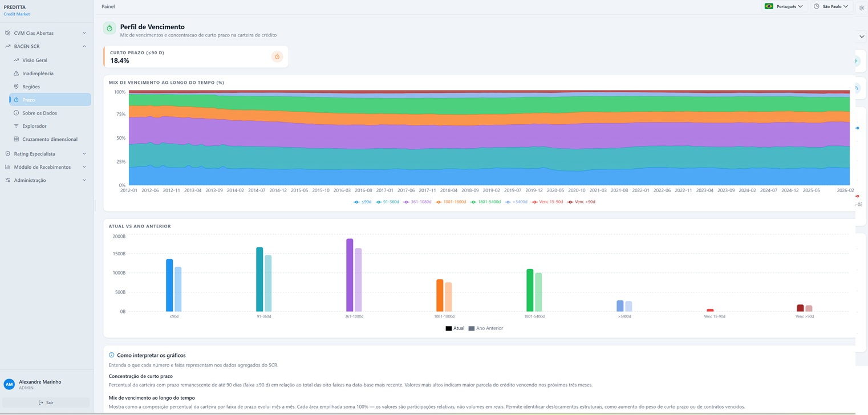Click the purple 361-1080d Atual bar
868x415 pixels.
[x=350, y=275]
